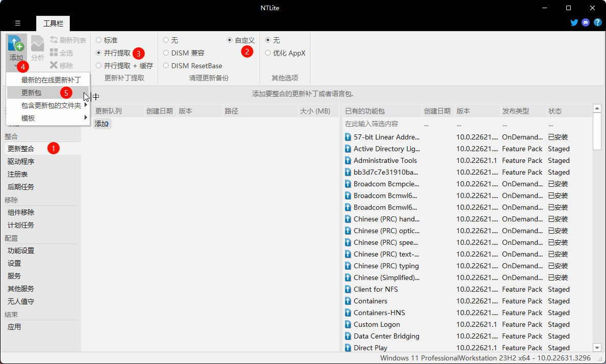Open the hamburger menu icon
The width and height of the screenshot is (606, 364).
(18, 23)
